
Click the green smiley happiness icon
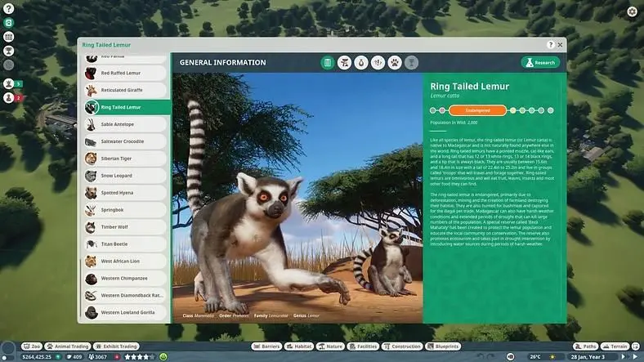163,357
